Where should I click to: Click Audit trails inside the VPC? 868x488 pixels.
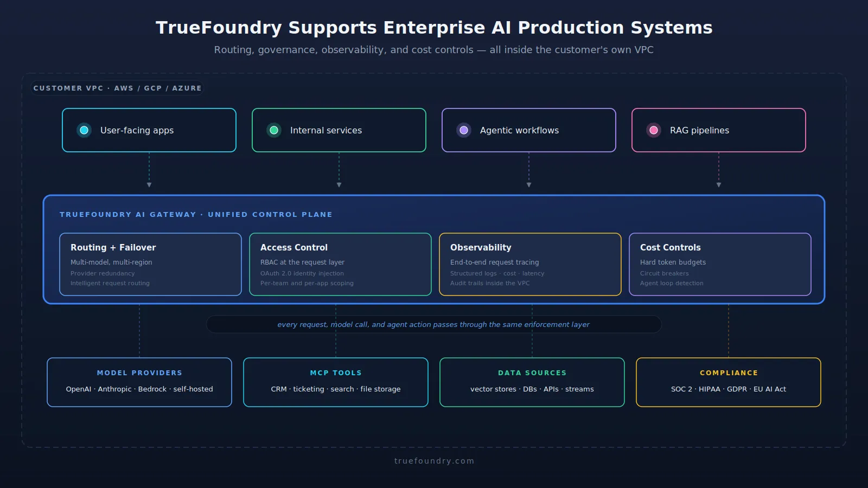tap(490, 283)
